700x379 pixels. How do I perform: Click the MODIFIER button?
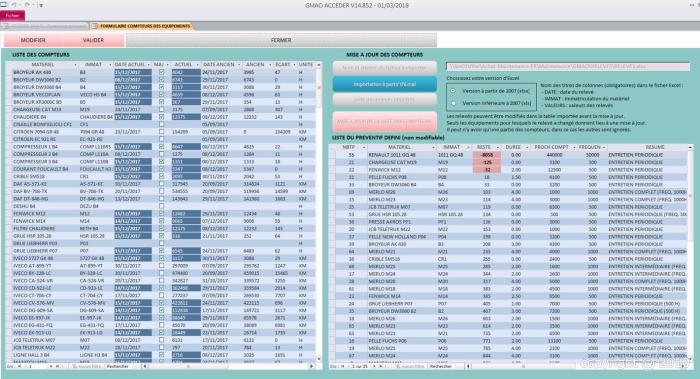click(x=33, y=40)
